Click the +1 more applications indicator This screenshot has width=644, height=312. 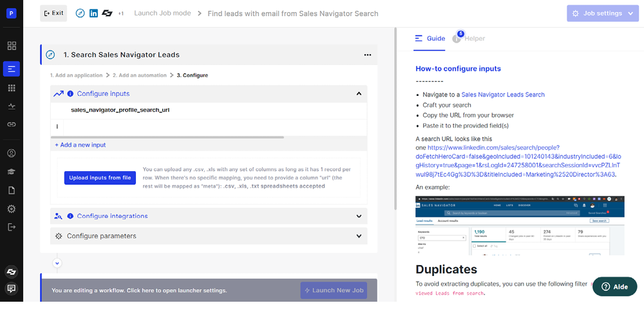[x=121, y=14]
